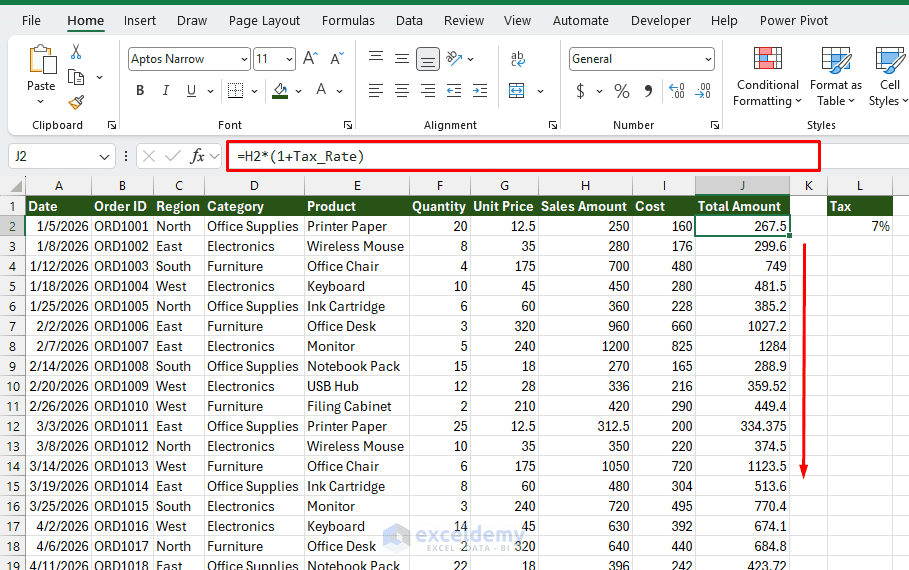The width and height of the screenshot is (909, 570).
Task: Set Bottom Align for cell
Action: tap(428, 59)
